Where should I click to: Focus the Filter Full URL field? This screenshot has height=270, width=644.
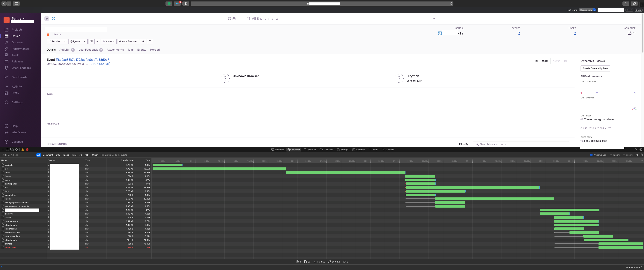[18, 155]
